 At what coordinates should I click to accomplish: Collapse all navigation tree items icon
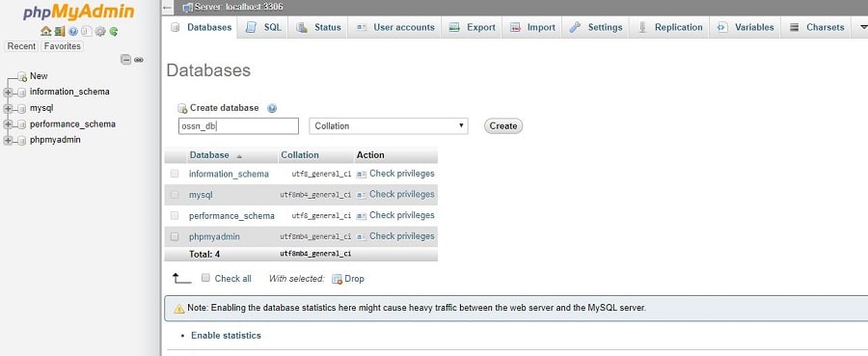point(126,59)
